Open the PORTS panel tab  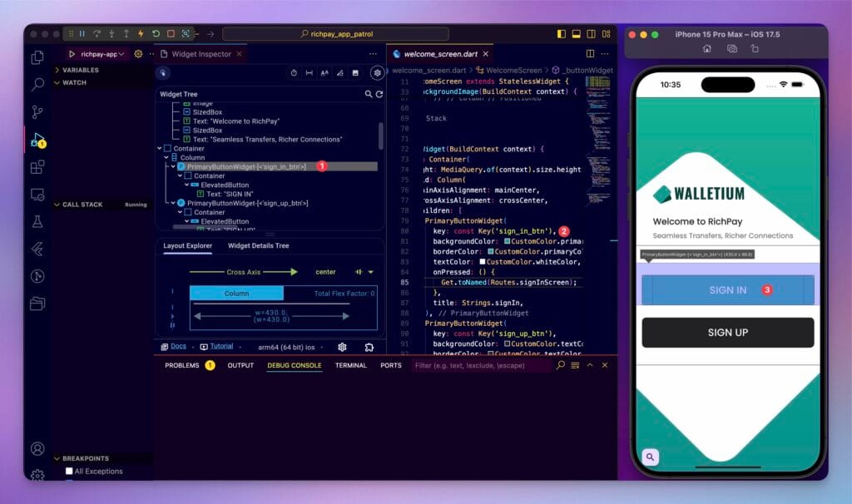pyautogui.click(x=391, y=365)
